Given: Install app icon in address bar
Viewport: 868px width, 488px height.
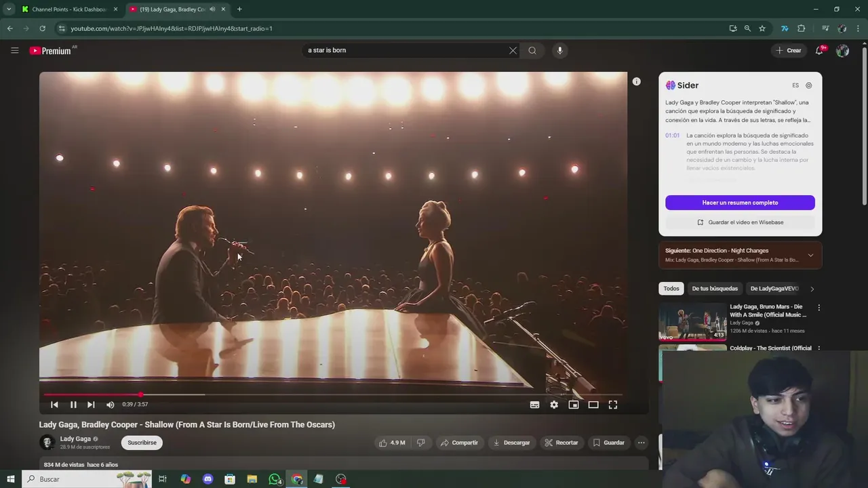Looking at the screenshot, I should [733, 28].
